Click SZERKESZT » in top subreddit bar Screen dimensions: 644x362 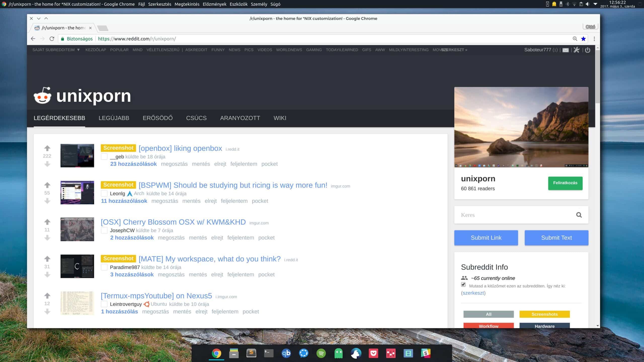pos(454,50)
